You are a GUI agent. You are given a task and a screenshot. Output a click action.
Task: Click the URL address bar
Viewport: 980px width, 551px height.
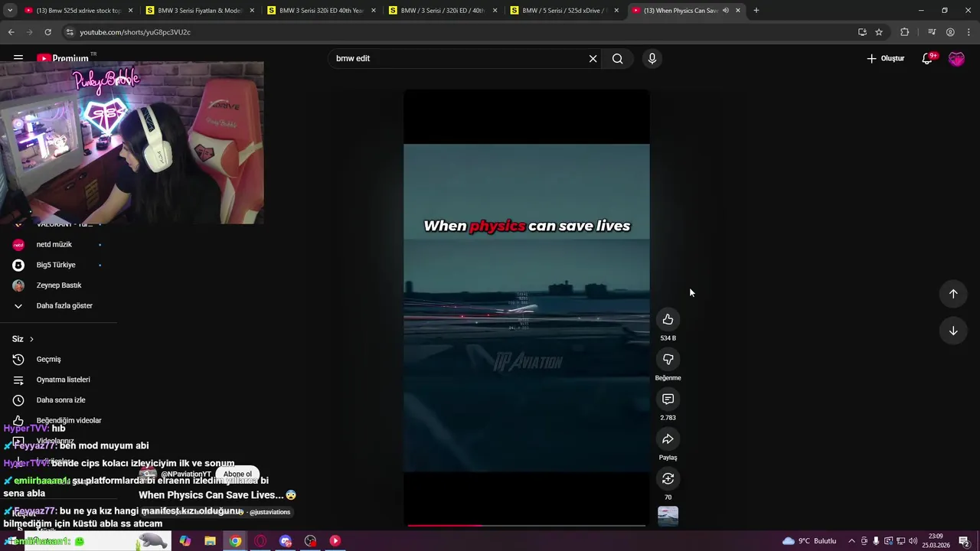tap(459, 32)
